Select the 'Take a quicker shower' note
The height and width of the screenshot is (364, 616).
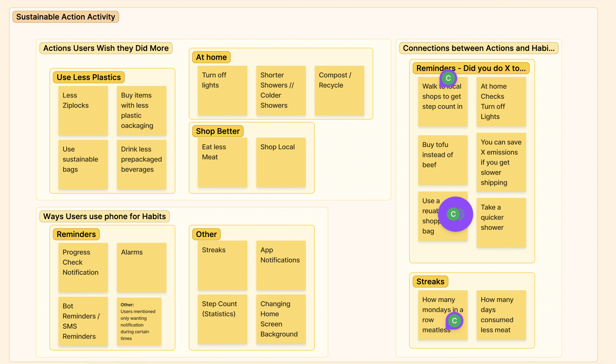tap(501, 223)
